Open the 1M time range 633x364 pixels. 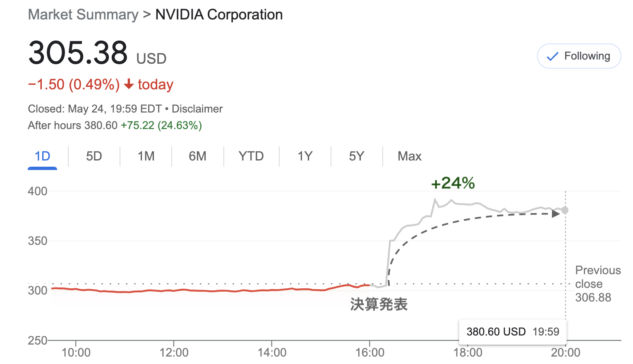coord(146,156)
